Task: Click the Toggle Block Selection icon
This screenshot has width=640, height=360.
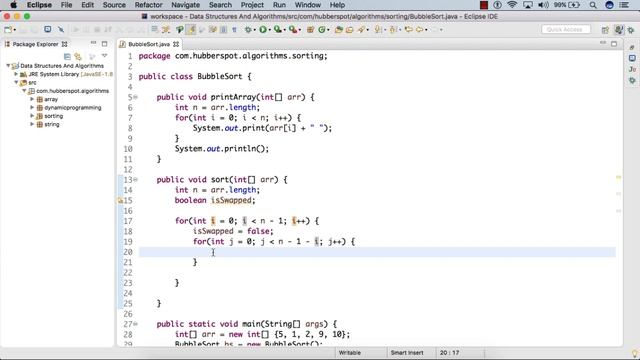Action: pos(223,29)
